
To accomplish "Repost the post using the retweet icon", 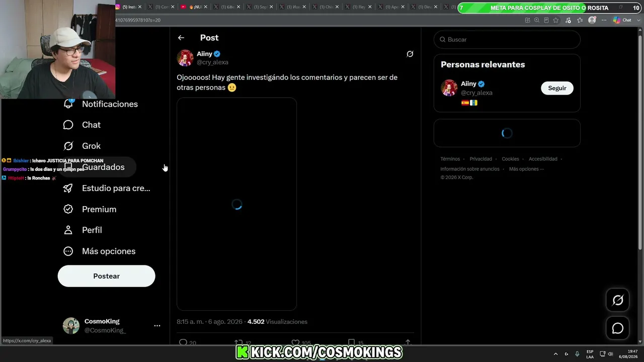I will point(238,342).
